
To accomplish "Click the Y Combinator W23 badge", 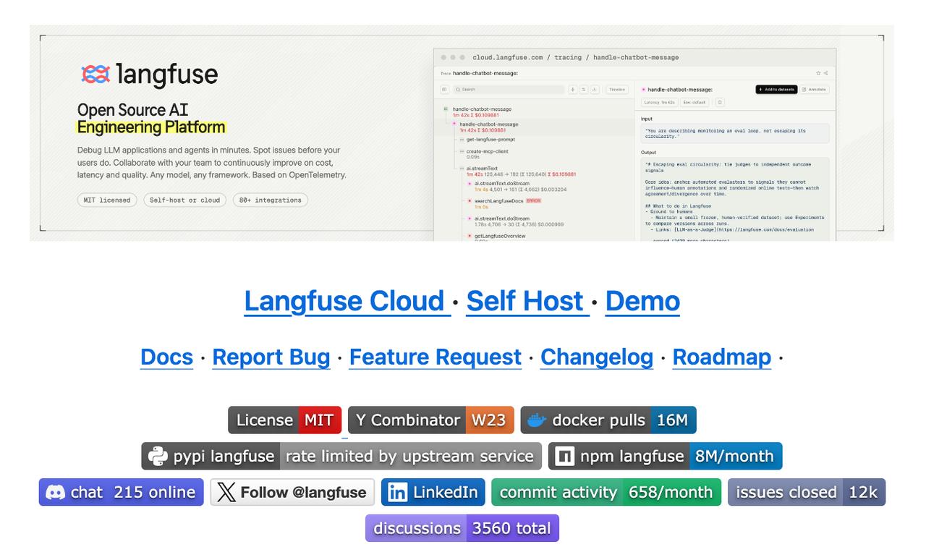I will point(431,420).
